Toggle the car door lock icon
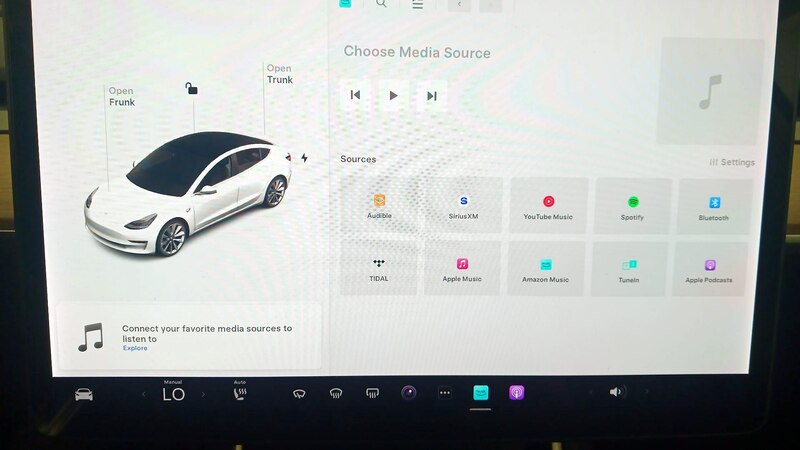This screenshot has width=800, height=450. click(191, 89)
